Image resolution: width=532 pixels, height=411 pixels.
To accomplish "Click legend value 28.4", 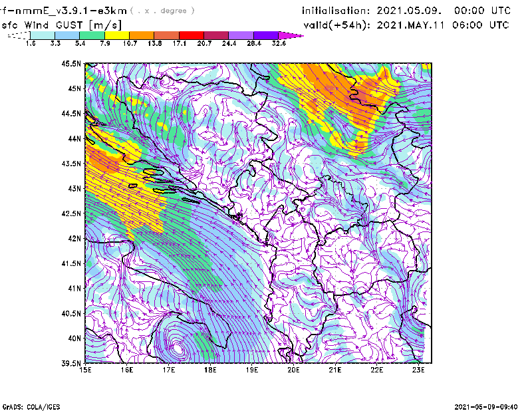I will (x=254, y=43).
